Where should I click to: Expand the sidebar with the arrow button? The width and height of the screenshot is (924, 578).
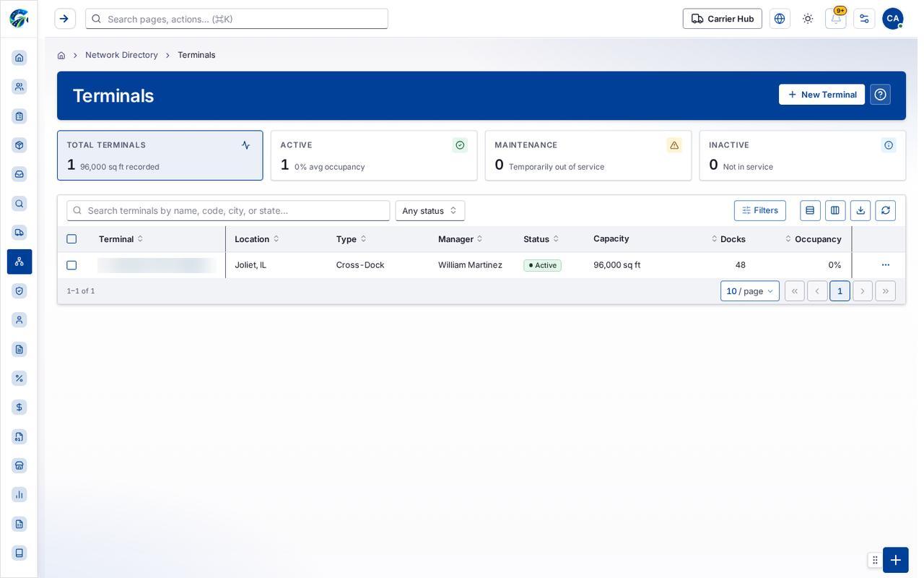(x=65, y=19)
